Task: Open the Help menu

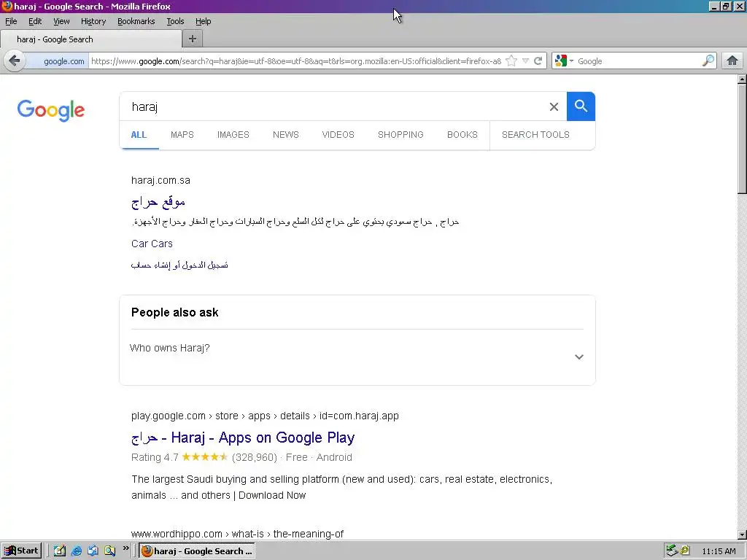Action: click(x=204, y=21)
